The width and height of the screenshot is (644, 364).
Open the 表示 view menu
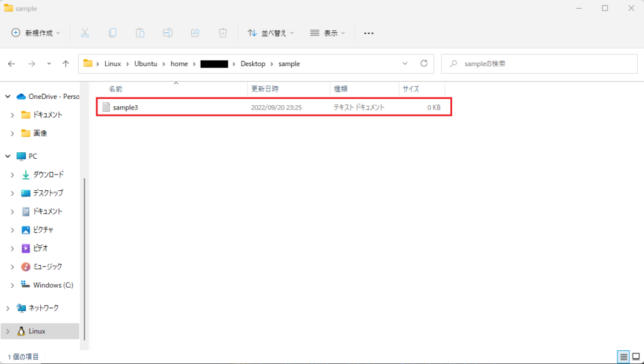coord(327,33)
